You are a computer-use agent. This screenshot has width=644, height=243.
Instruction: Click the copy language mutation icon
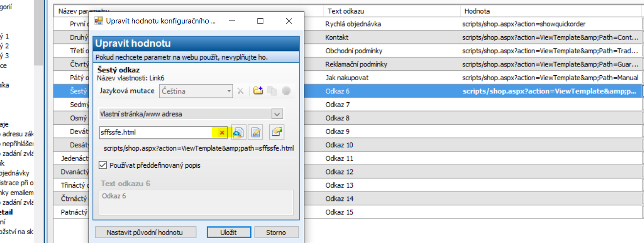(273, 91)
